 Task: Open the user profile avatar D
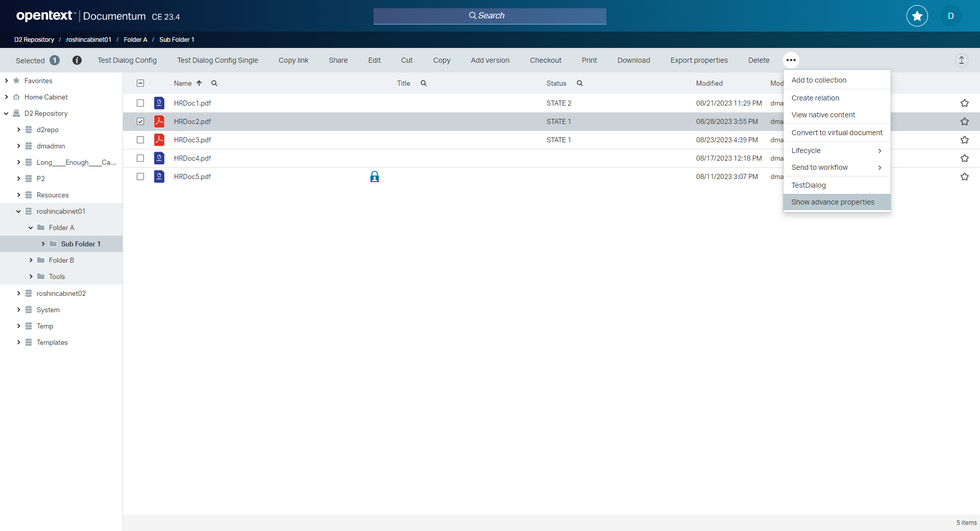pos(951,16)
